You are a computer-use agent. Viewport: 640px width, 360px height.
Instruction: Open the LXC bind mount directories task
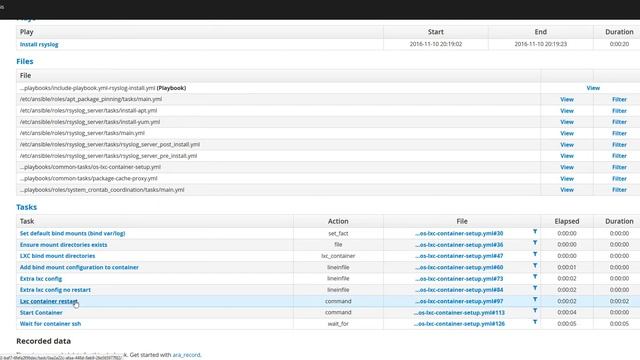pyautogui.click(x=57, y=256)
